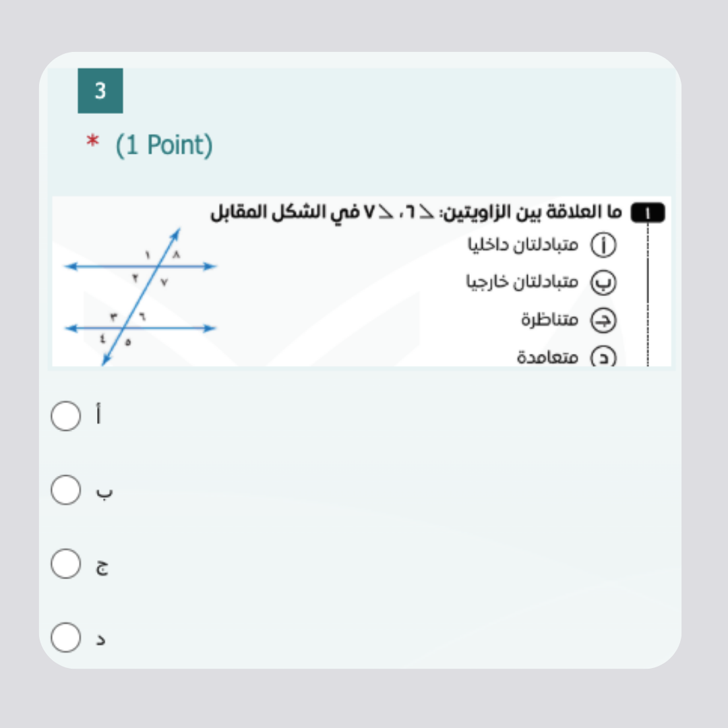Image resolution: width=728 pixels, height=728 pixels.
Task: Click the متناظرة answer text
Action: coord(549,319)
